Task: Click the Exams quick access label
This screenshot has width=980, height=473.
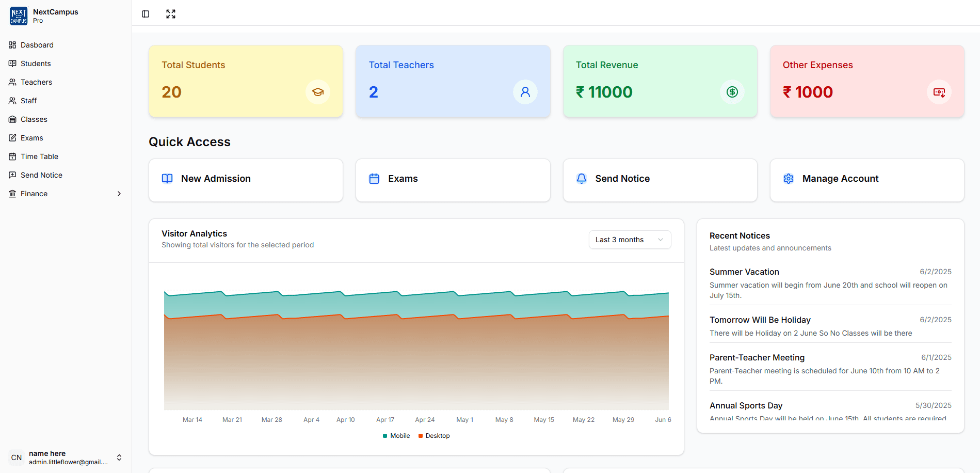Action: [x=403, y=179]
